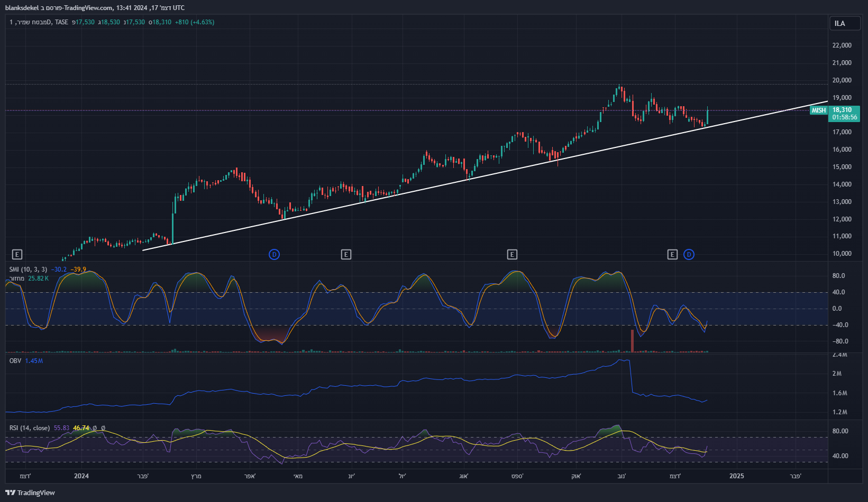868x502 pixels.
Task: Click the יולי label on the time axis
Action: tap(404, 476)
